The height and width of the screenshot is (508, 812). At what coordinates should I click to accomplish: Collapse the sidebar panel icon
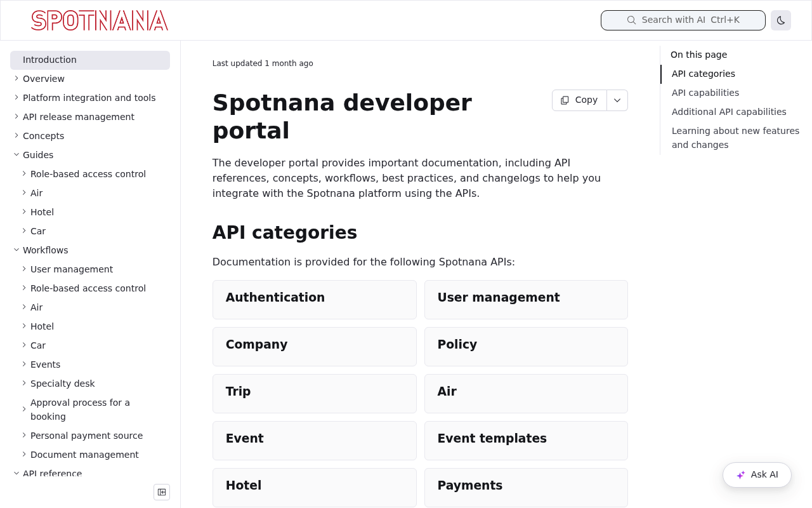pos(162,492)
